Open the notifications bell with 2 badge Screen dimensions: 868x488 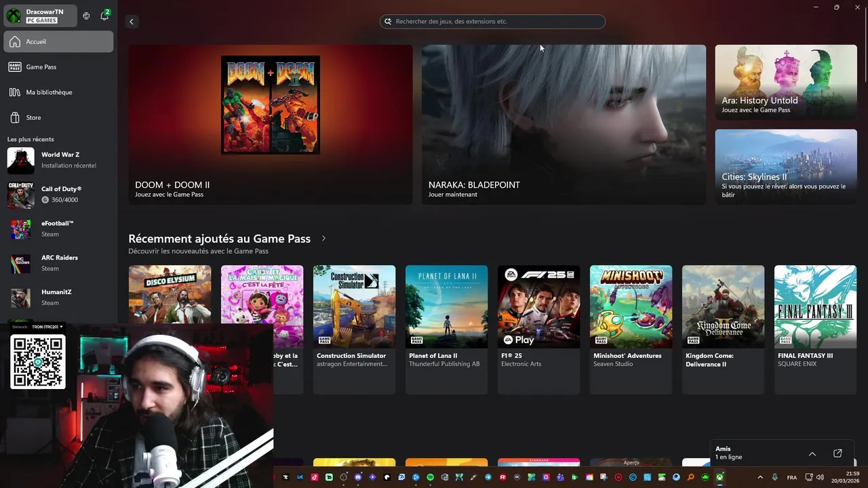[104, 16]
